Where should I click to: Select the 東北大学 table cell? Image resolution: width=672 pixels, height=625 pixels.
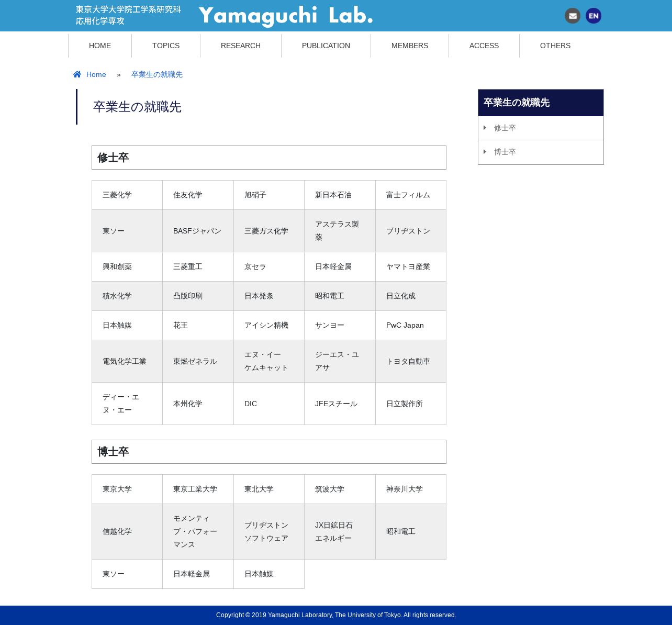point(269,489)
